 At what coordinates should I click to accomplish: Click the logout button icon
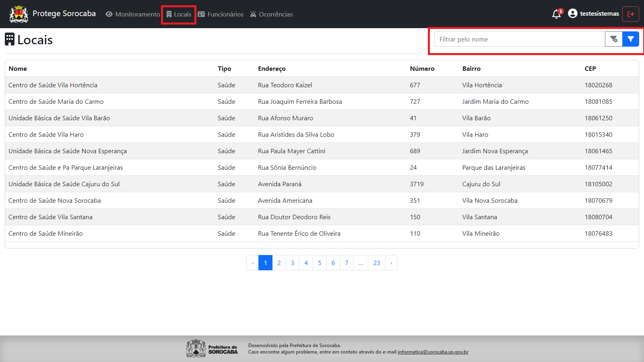[x=631, y=14]
